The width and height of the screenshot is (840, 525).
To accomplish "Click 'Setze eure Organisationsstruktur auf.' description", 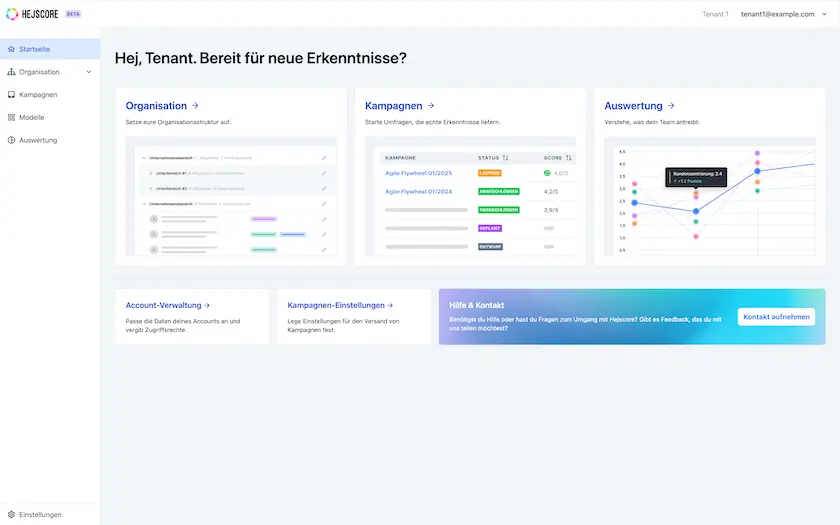I will pos(178,122).
